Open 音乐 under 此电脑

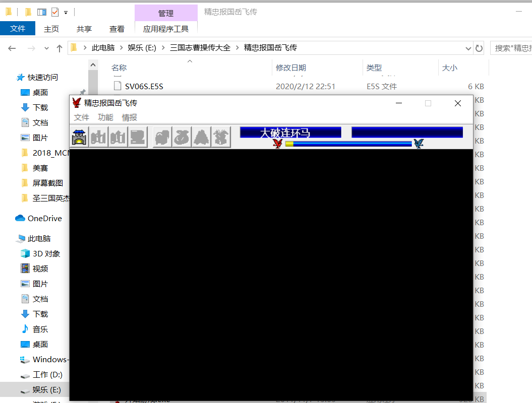[40, 329]
